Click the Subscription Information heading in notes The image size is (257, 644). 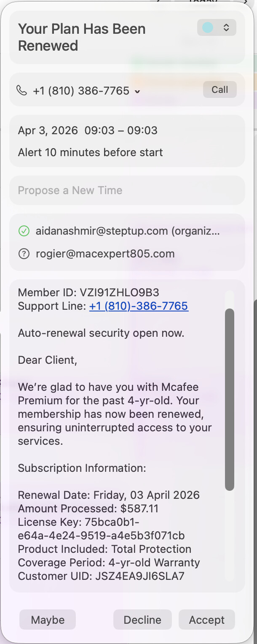tap(82, 468)
